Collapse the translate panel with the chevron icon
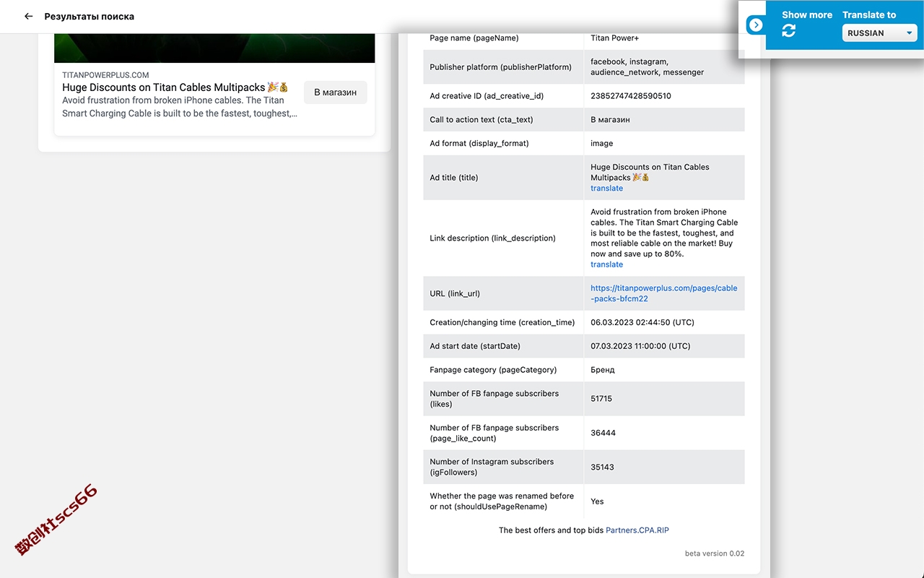Image resolution: width=924 pixels, height=578 pixels. point(756,25)
